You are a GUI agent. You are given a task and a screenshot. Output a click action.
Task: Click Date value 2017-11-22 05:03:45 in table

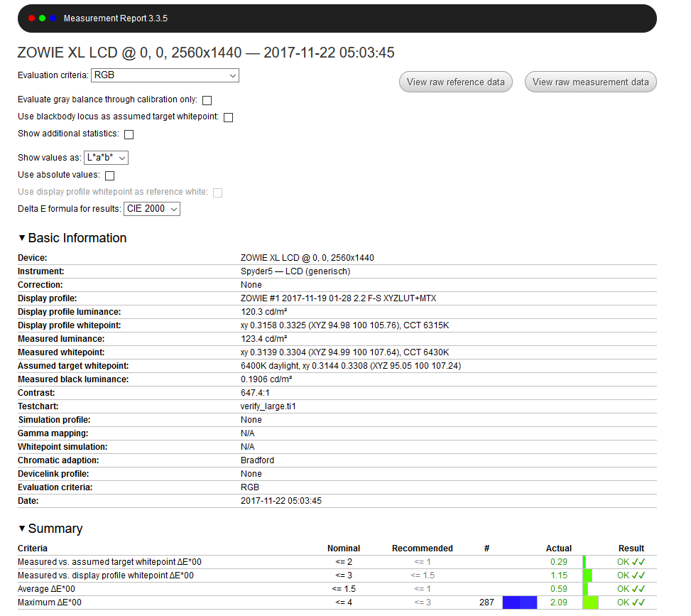coord(281,501)
